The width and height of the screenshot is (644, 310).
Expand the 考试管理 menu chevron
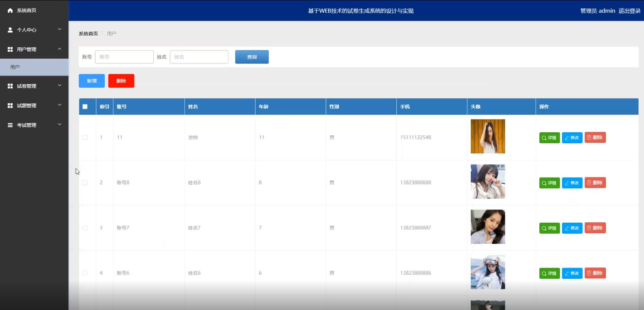coord(60,124)
